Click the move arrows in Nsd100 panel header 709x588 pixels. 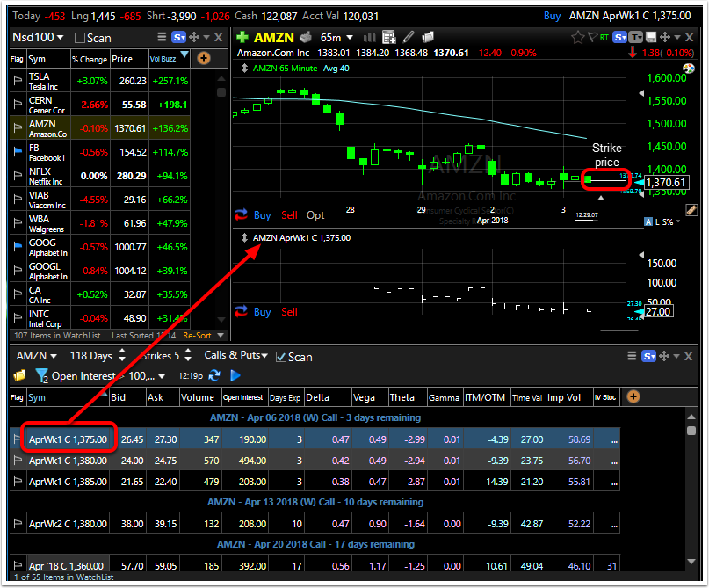pos(194,38)
